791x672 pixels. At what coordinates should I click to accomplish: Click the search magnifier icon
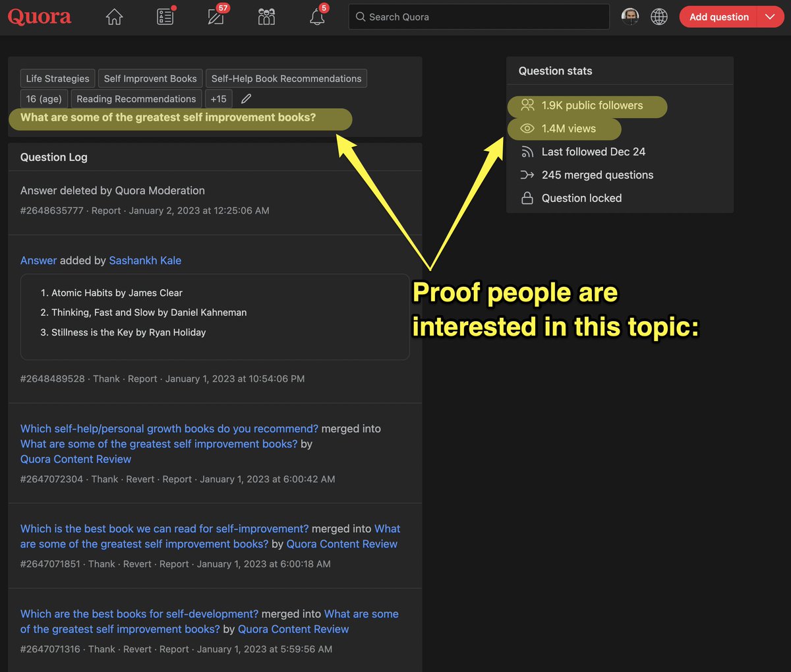361,17
